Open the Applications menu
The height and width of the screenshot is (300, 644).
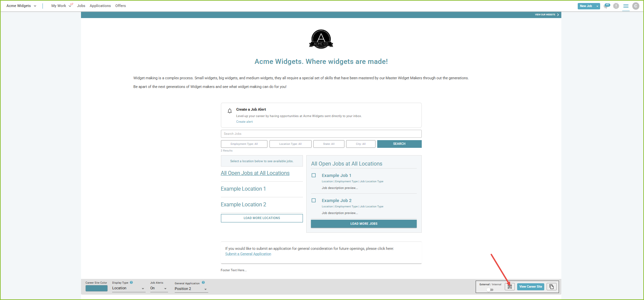(x=100, y=6)
